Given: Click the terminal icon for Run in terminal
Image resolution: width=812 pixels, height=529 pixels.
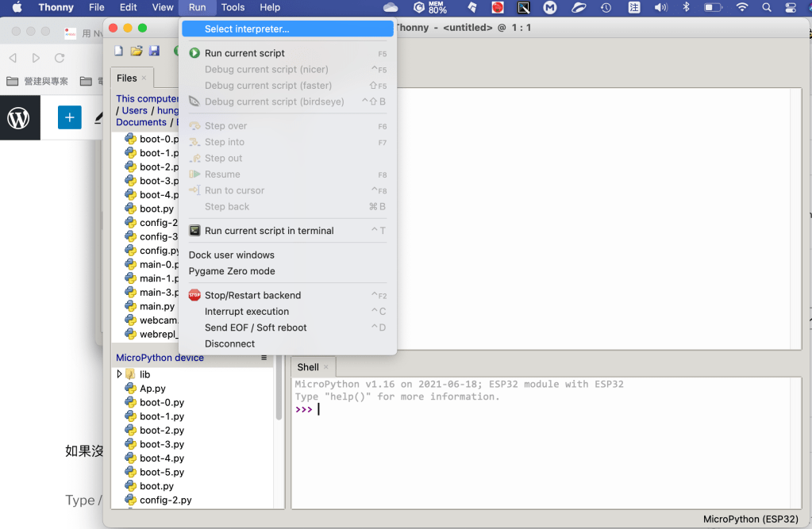Looking at the screenshot, I should 194,231.
